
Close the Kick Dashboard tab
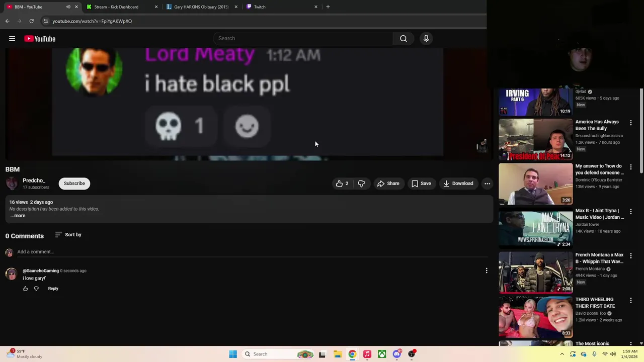[156, 7]
